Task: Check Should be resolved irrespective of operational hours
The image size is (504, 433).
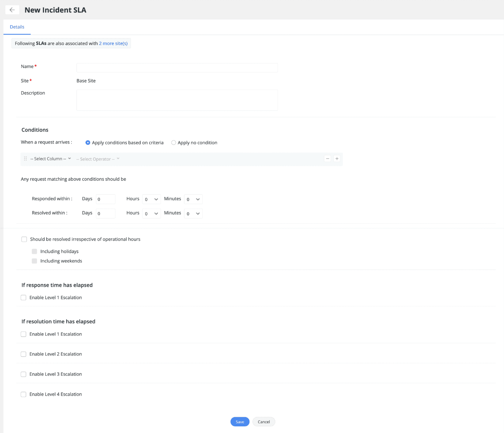Action: 24,239
